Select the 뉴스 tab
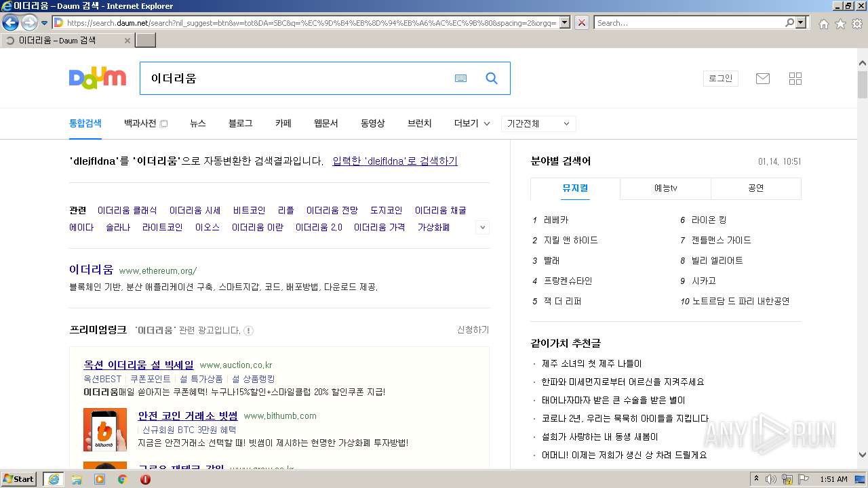The image size is (868, 488). (x=198, y=123)
